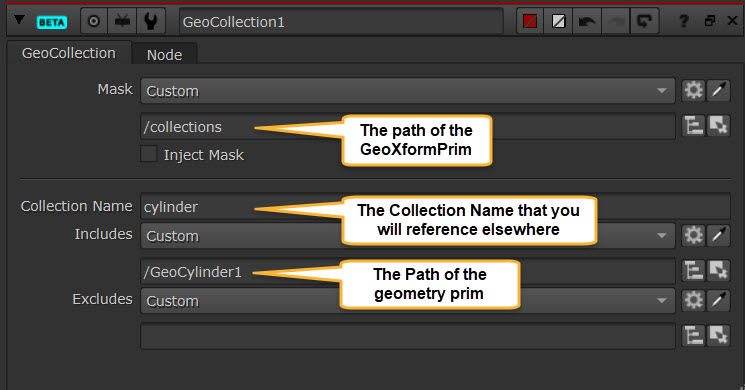Viewport: 745px width, 390px height.
Task: Click the GeoCollection1 node name field
Action: (341, 22)
